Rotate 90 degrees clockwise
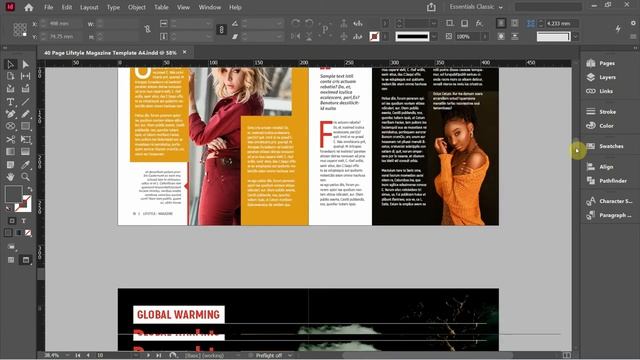 (296, 23)
